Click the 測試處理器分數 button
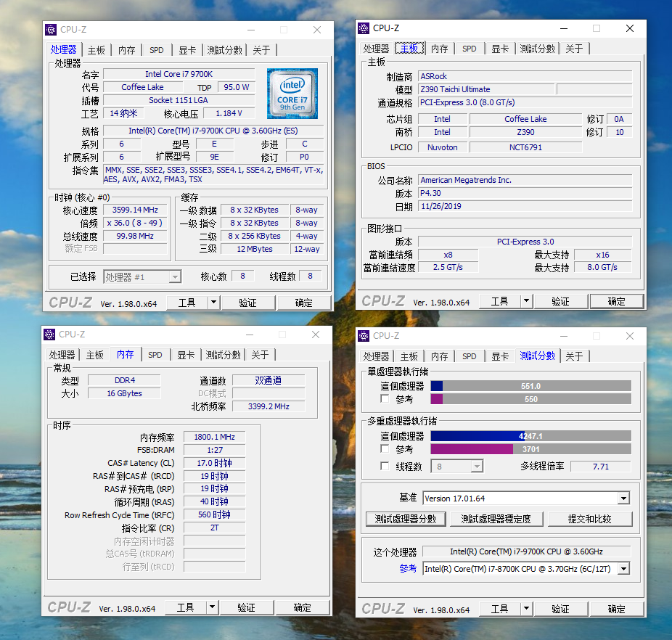 [x=406, y=519]
